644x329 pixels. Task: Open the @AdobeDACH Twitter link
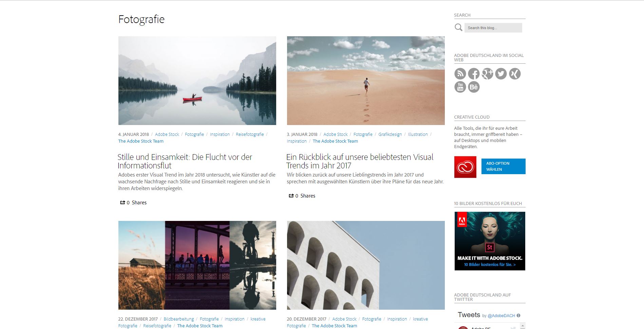(501, 315)
